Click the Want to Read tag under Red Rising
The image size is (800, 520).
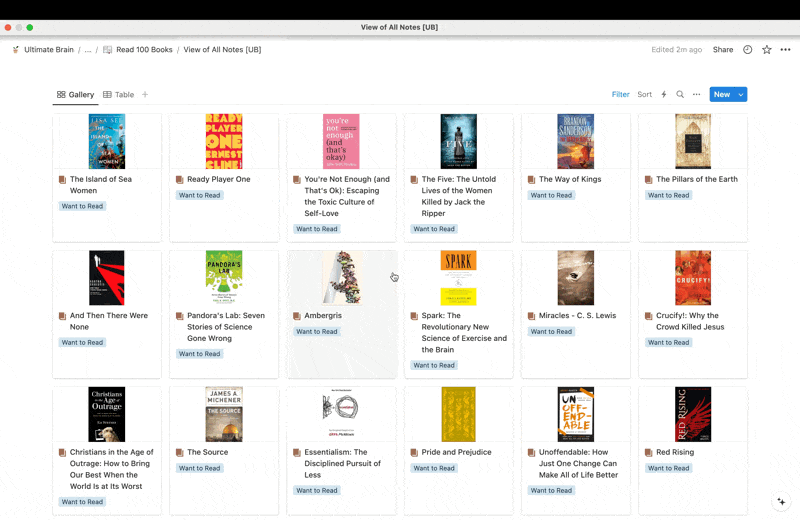point(668,468)
